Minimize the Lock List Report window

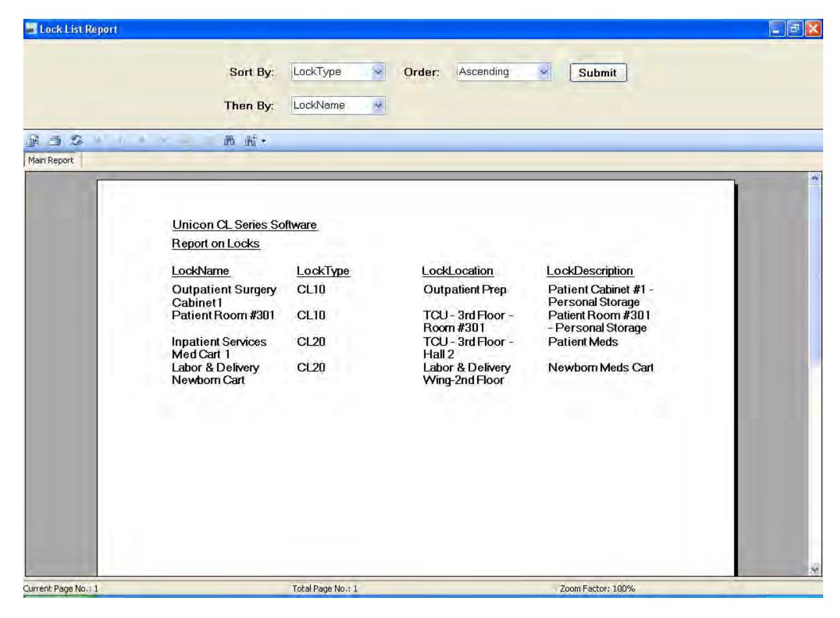pyautogui.click(x=778, y=29)
